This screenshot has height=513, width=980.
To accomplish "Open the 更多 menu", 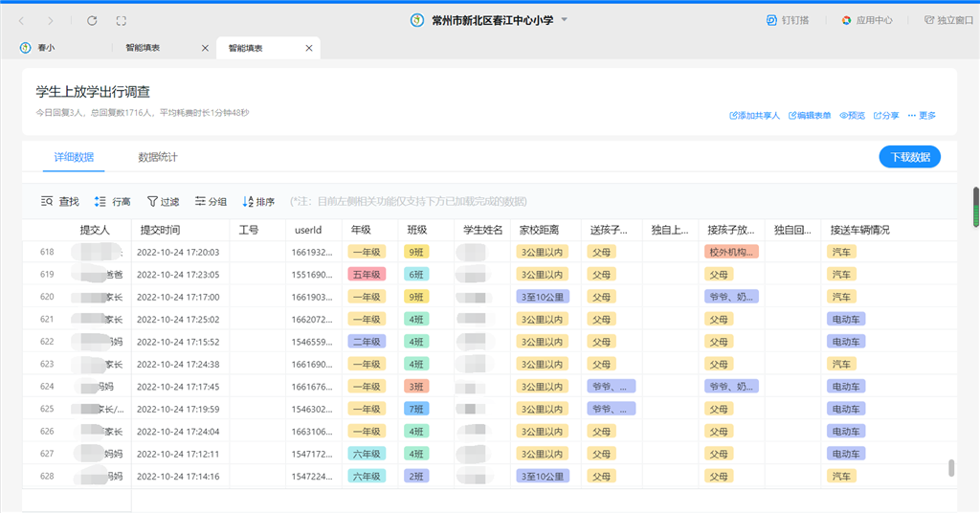I will 922,116.
